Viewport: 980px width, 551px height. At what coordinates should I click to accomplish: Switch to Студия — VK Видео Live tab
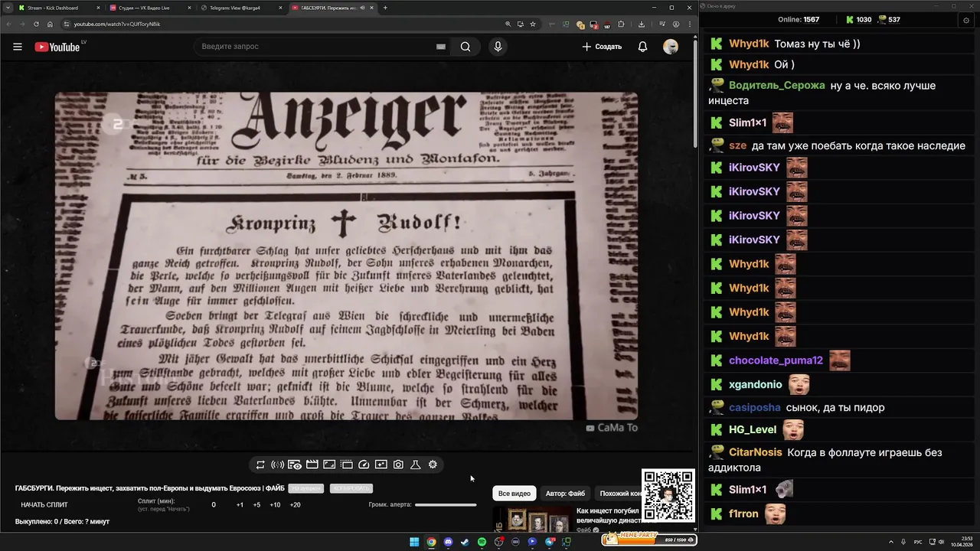click(x=149, y=8)
